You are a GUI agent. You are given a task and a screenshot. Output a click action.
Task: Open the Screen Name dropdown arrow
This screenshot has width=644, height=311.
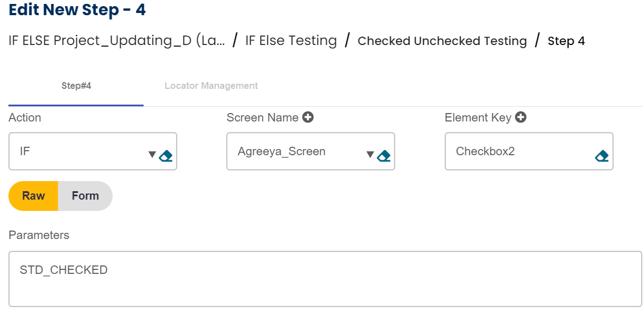coord(370,155)
